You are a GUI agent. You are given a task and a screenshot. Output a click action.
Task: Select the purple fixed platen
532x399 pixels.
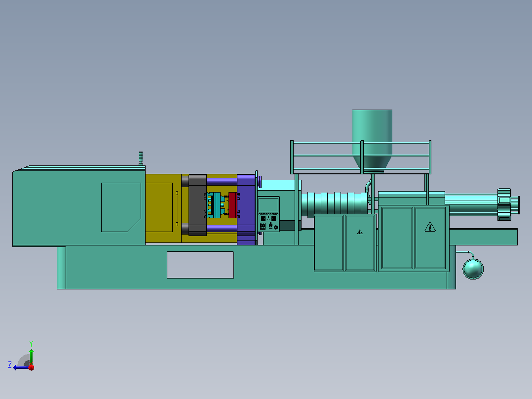246,209
